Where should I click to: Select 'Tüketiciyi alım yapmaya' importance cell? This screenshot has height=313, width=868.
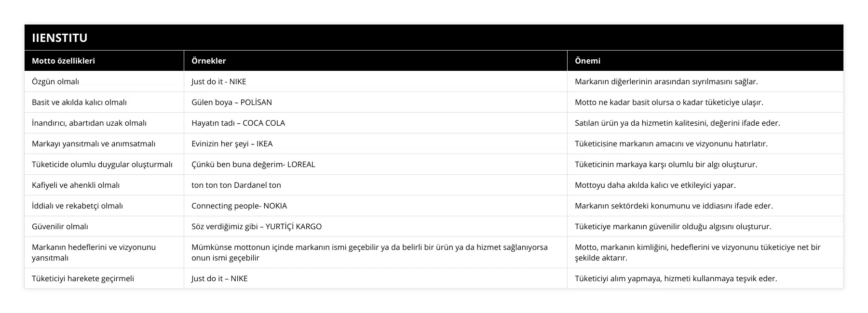coord(676,278)
